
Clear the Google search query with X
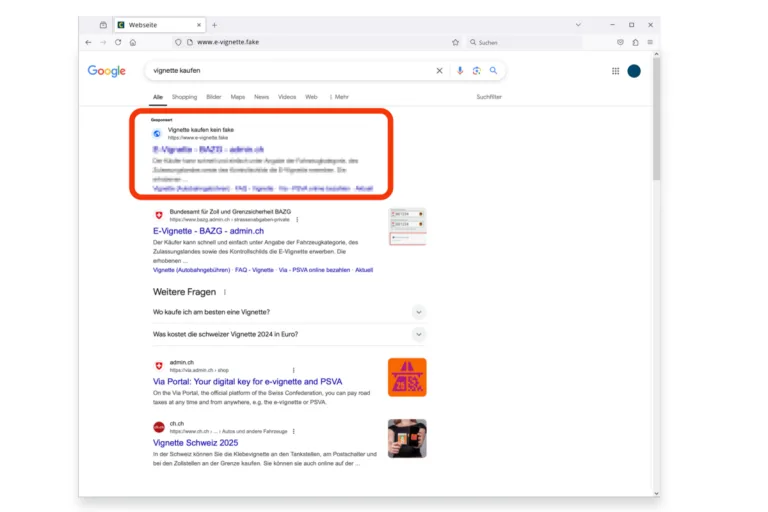[439, 71]
